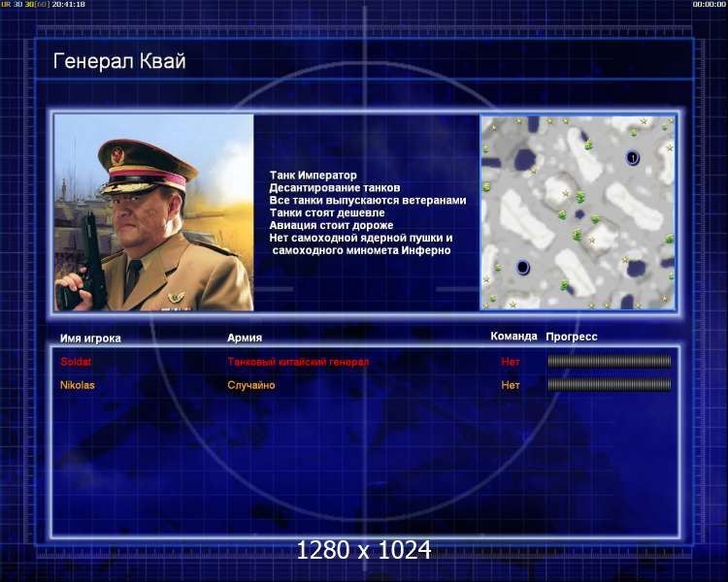Click the 'Авиация стоит дороже' line

coord(331,225)
